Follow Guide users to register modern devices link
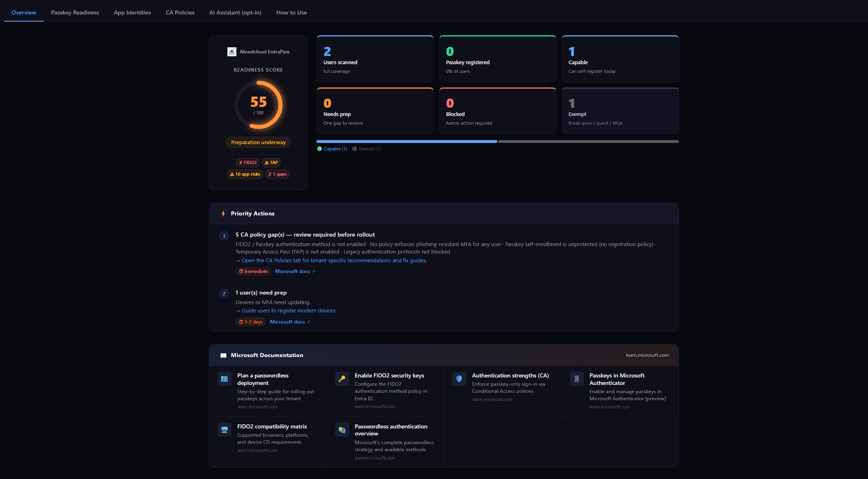 click(286, 310)
